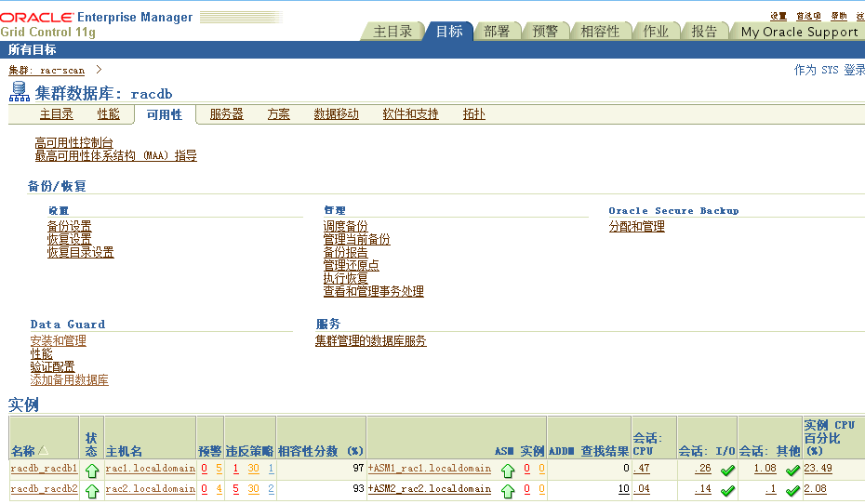Open the 报告 tab

click(x=704, y=32)
